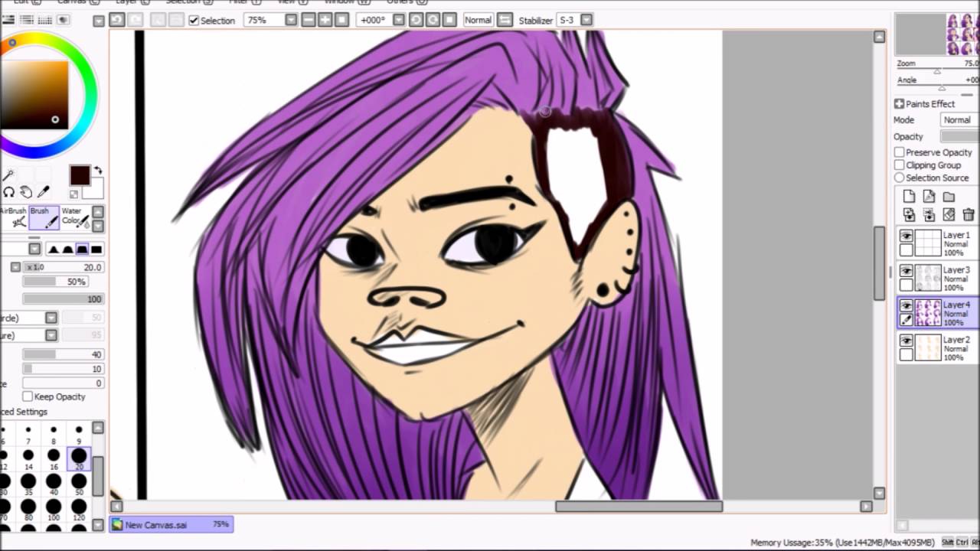The height and width of the screenshot is (551, 980).
Task: Toggle the Selection checkbox
Action: click(194, 20)
